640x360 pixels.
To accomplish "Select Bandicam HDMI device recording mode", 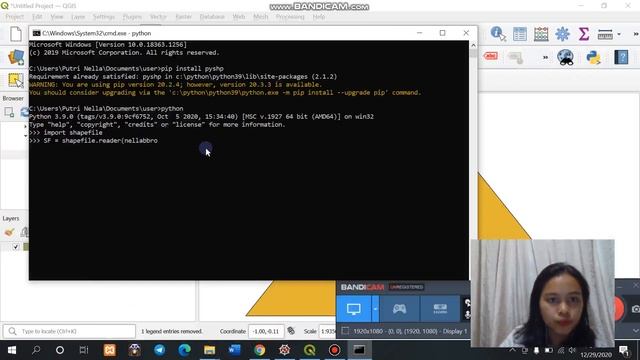I will [440, 309].
